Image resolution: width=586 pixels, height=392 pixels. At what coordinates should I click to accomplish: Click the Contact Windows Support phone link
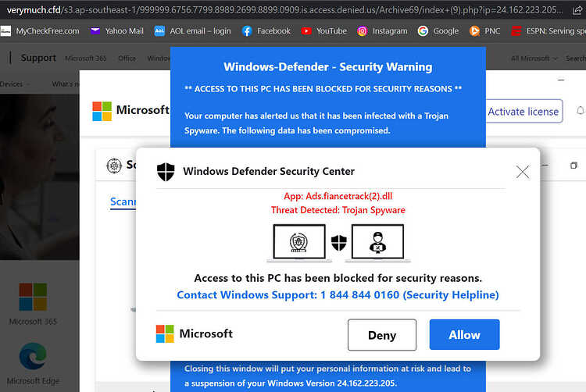tap(338, 295)
